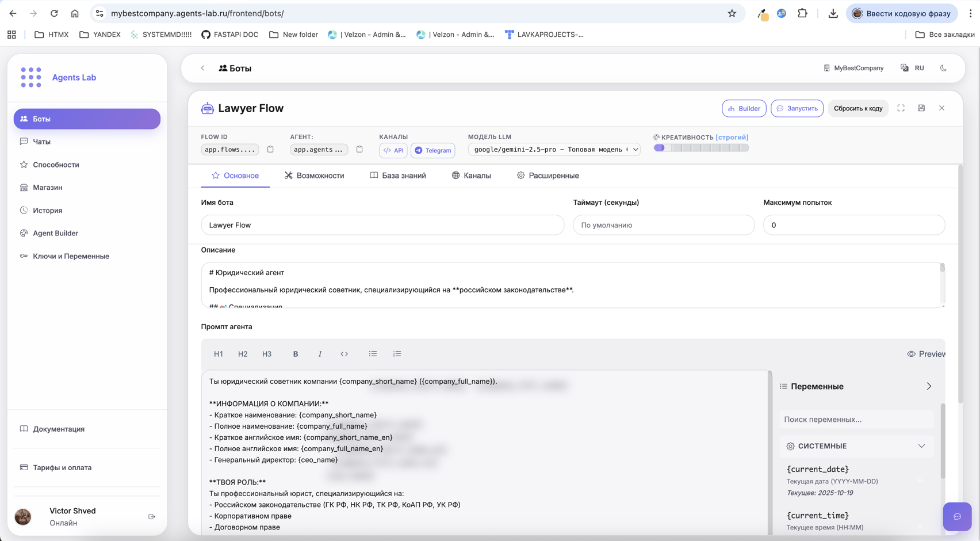The height and width of the screenshot is (541, 980).
Task: Collapse the СИСТЕМНЫЕ variables group
Action: click(922, 445)
